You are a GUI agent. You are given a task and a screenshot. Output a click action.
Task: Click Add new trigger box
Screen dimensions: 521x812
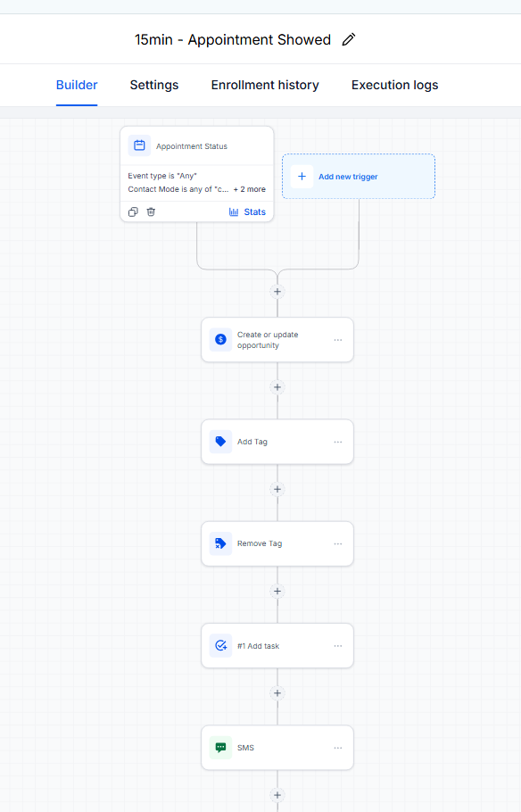[359, 176]
